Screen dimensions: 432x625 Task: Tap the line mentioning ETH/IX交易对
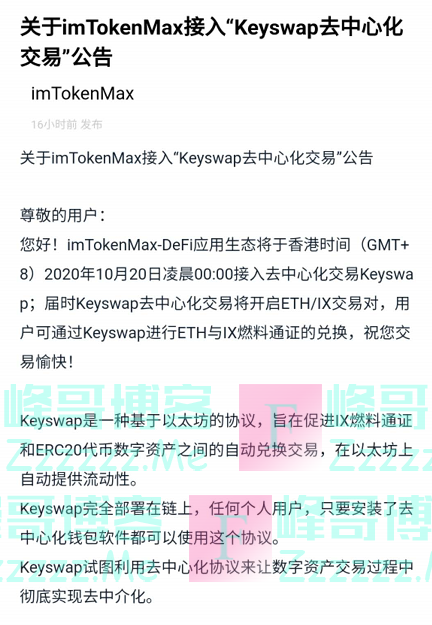pos(215,304)
